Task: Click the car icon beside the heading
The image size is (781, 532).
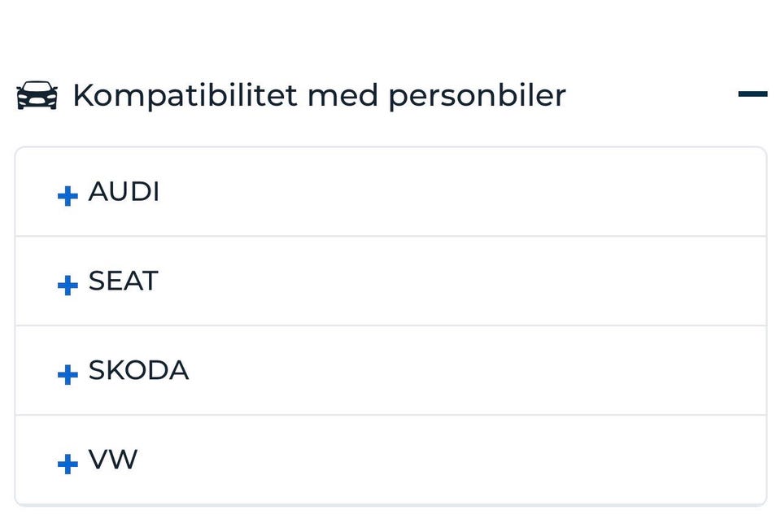Action: [x=37, y=96]
